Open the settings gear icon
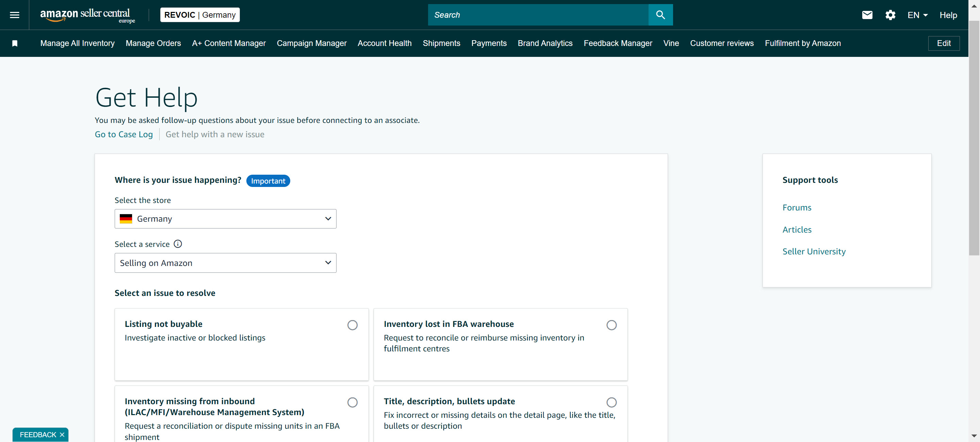980x442 pixels. pos(890,15)
